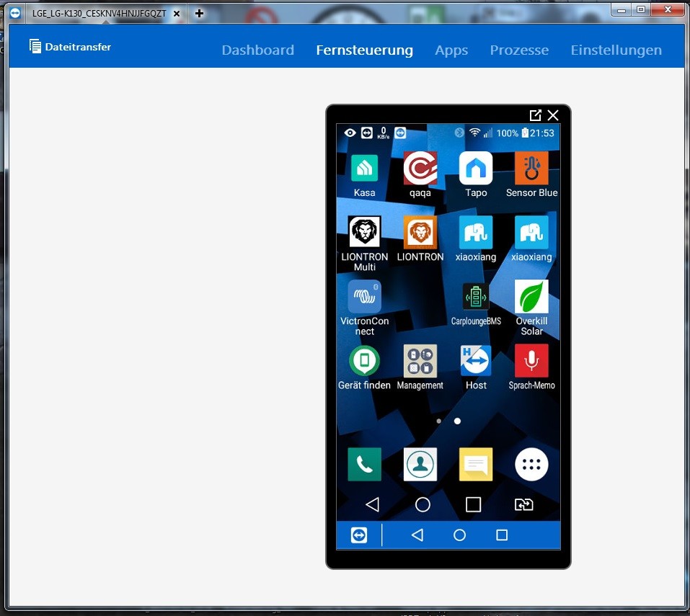Launch the Overkill Solar app
Viewport: 690px width, 616px height.
pyautogui.click(x=531, y=296)
